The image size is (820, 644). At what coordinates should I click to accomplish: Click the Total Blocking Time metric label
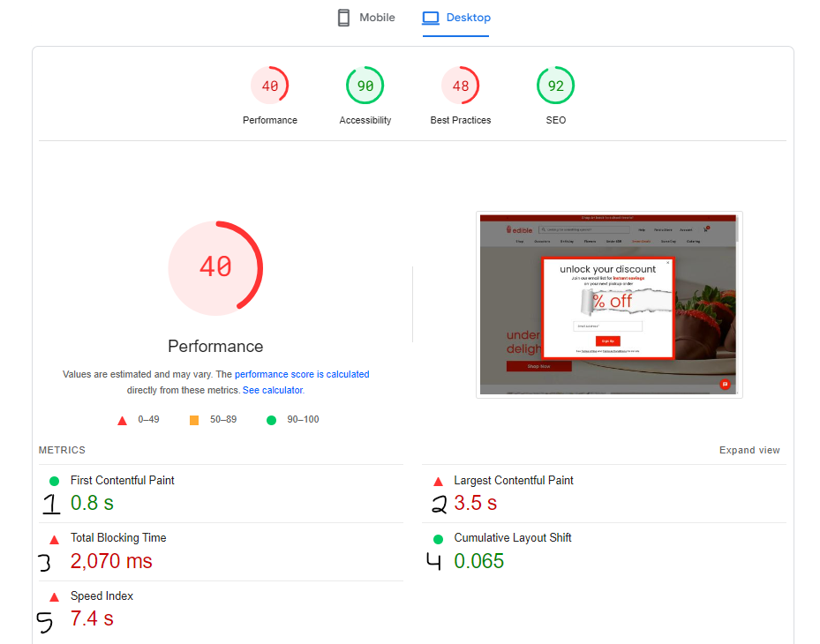coord(118,538)
